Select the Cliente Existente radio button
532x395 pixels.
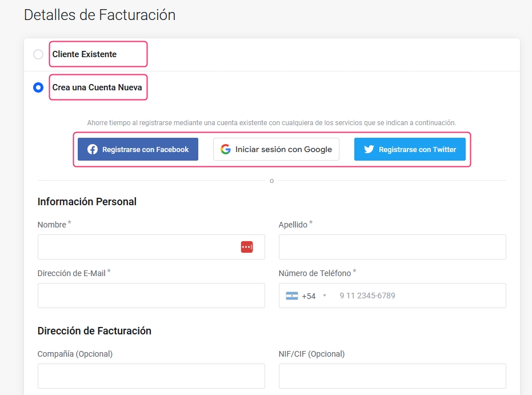(38, 54)
